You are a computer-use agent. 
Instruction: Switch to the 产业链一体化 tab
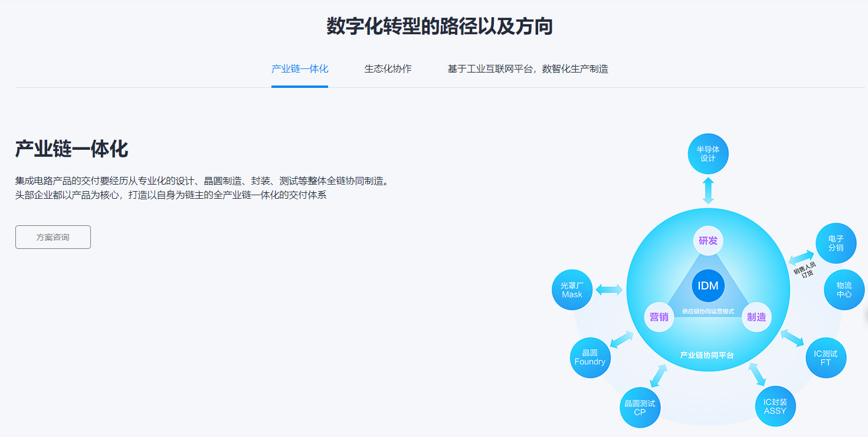pyautogui.click(x=300, y=69)
